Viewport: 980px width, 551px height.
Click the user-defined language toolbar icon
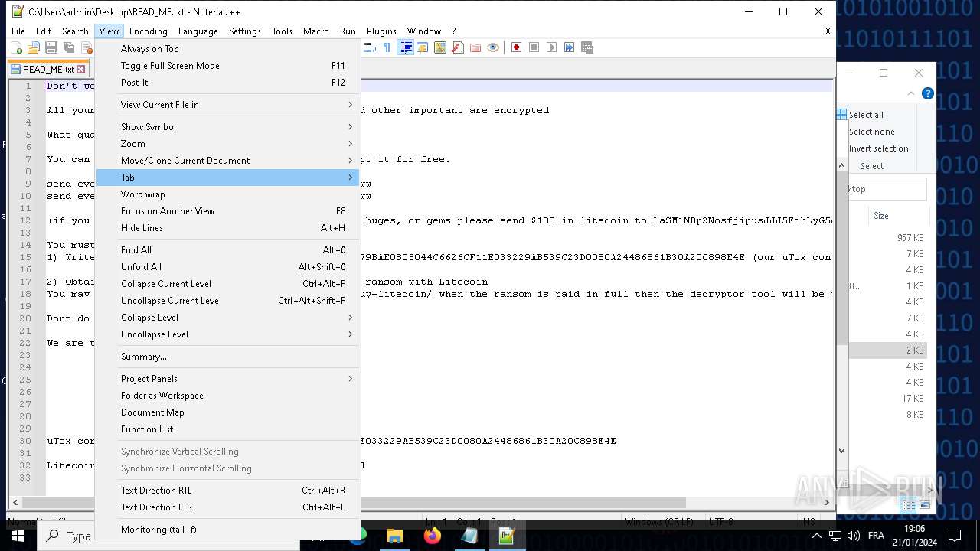click(423, 47)
